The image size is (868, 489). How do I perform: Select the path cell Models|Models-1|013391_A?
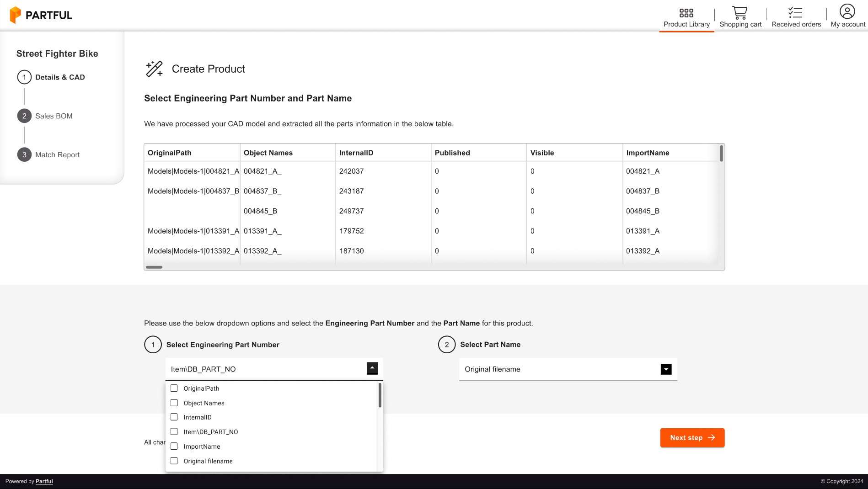(x=192, y=231)
